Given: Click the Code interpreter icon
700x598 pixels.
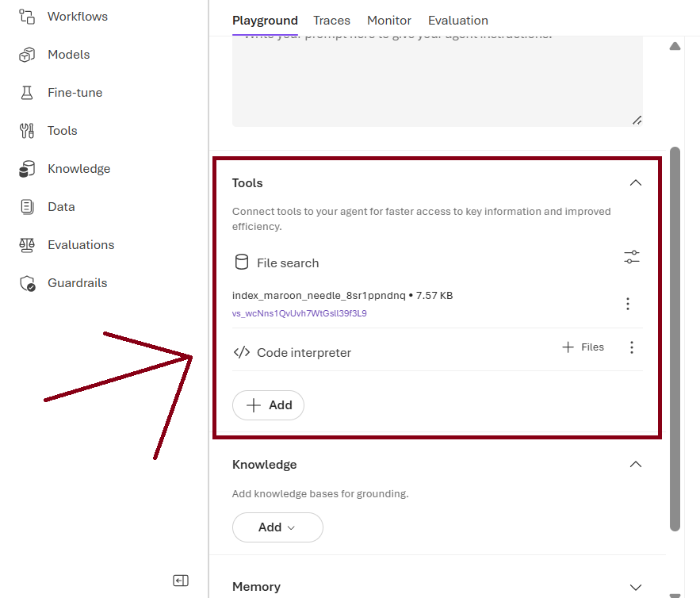Looking at the screenshot, I should pyautogui.click(x=242, y=352).
